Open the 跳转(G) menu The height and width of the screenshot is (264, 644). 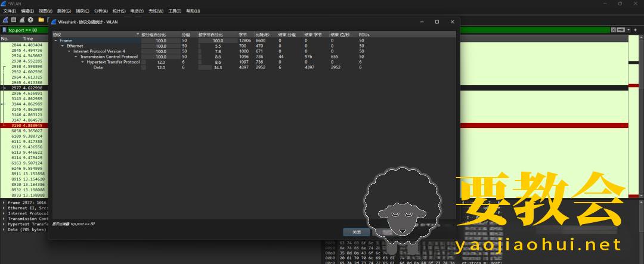click(64, 11)
